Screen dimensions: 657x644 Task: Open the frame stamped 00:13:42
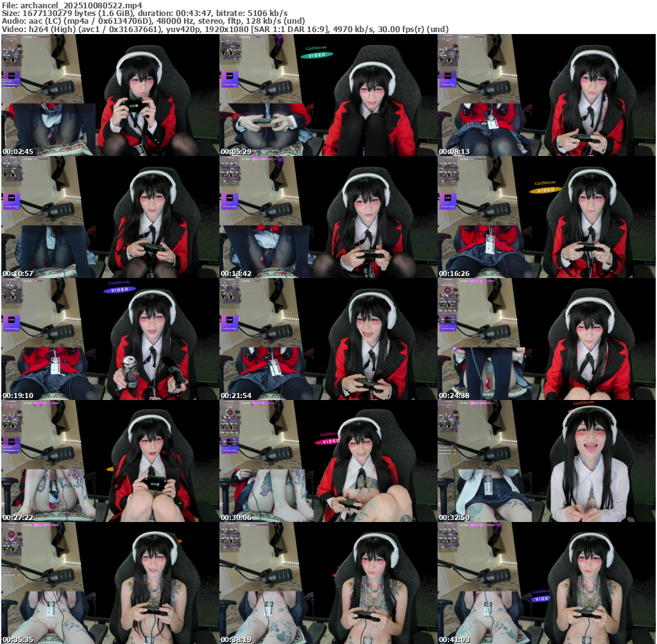point(328,217)
